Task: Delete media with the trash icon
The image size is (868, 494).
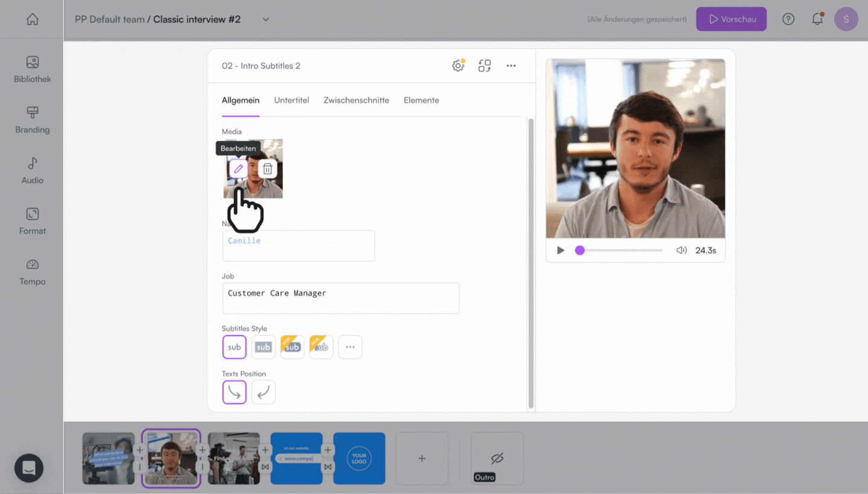Action: tap(268, 169)
